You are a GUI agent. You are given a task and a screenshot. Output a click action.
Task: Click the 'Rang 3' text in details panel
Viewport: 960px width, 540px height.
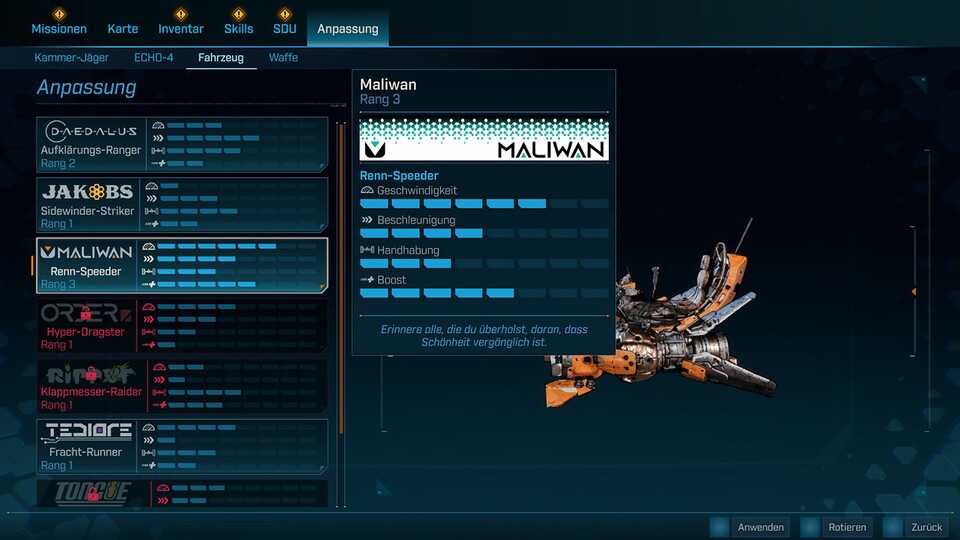380,99
